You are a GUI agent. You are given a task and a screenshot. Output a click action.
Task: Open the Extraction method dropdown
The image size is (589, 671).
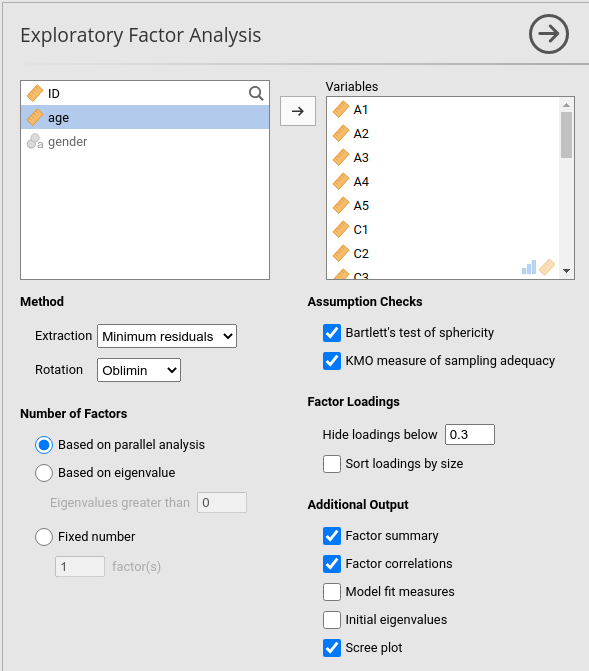click(167, 336)
